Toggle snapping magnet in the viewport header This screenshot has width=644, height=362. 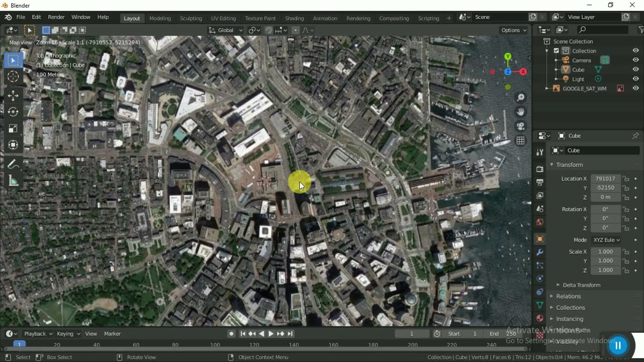[x=269, y=30]
